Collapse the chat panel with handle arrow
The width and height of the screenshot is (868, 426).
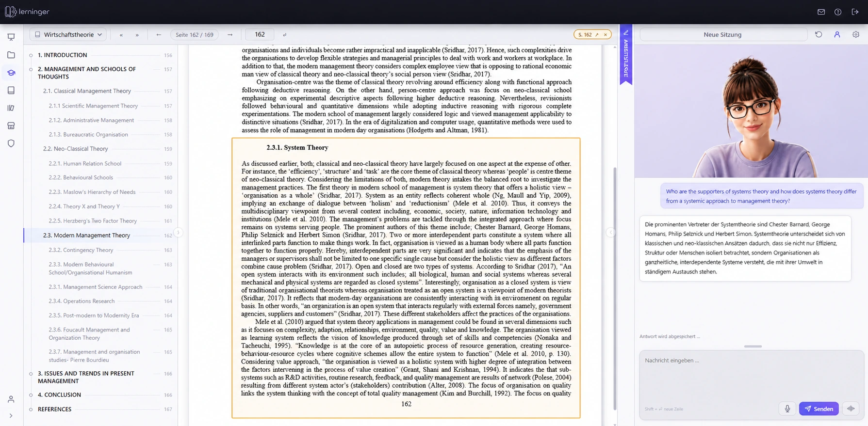[x=610, y=233]
